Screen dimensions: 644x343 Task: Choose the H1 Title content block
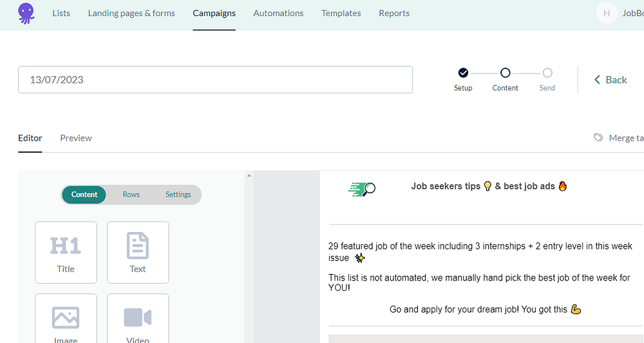66,253
